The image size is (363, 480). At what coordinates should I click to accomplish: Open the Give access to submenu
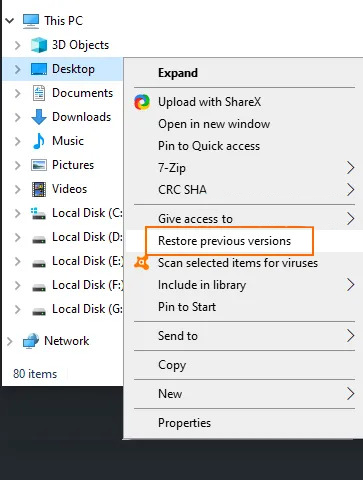point(243,219)
